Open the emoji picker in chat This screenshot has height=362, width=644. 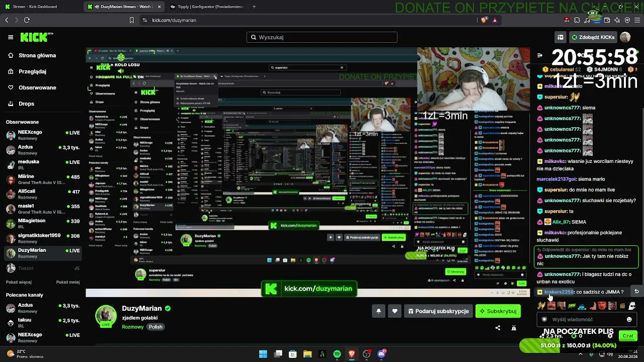[x=629, y=319]
